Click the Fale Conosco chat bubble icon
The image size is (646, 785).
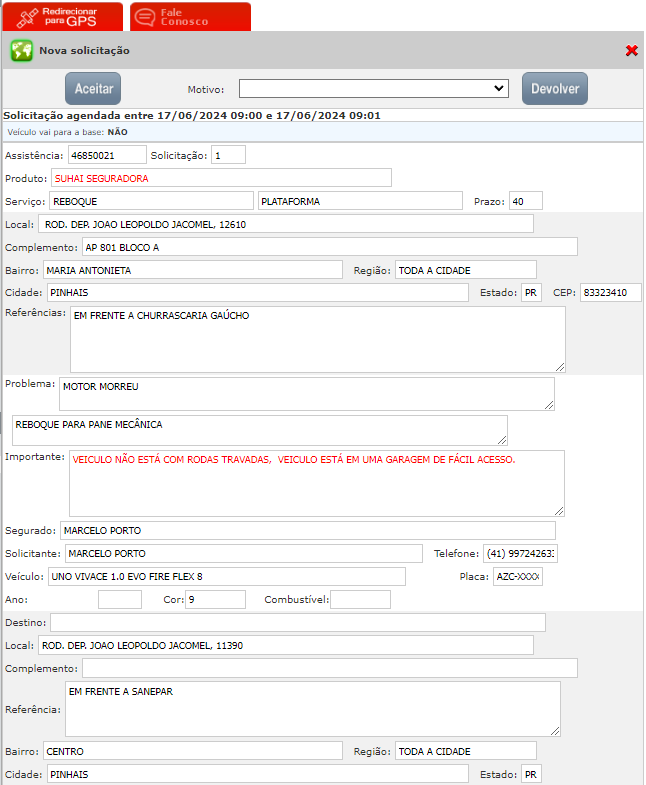tap(146, 17)
